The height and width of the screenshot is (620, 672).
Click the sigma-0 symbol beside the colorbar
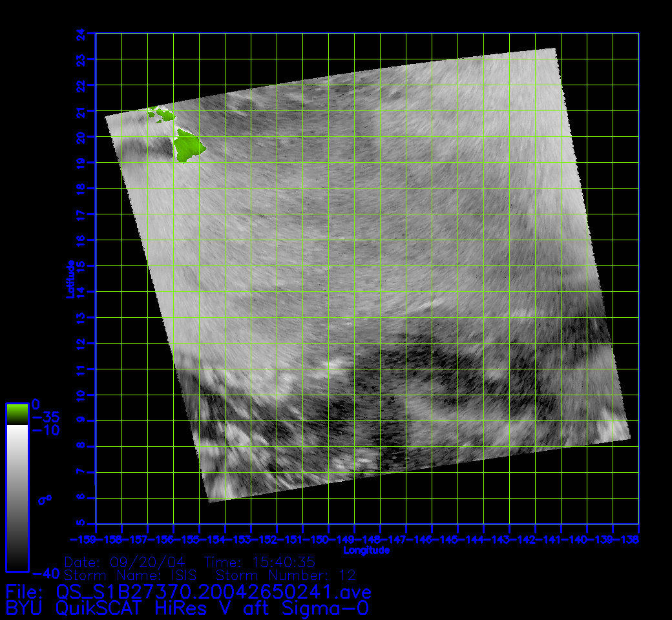pos(45,499)
